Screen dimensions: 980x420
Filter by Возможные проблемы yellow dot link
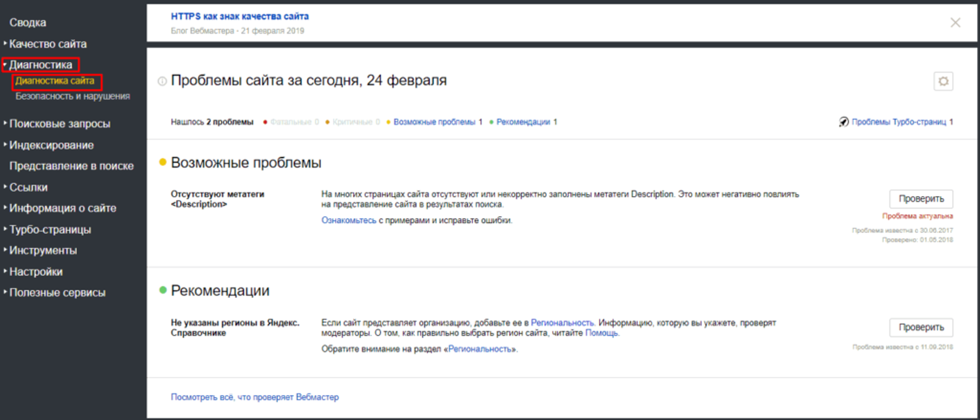pyautogui.click(x=434, y=122)
